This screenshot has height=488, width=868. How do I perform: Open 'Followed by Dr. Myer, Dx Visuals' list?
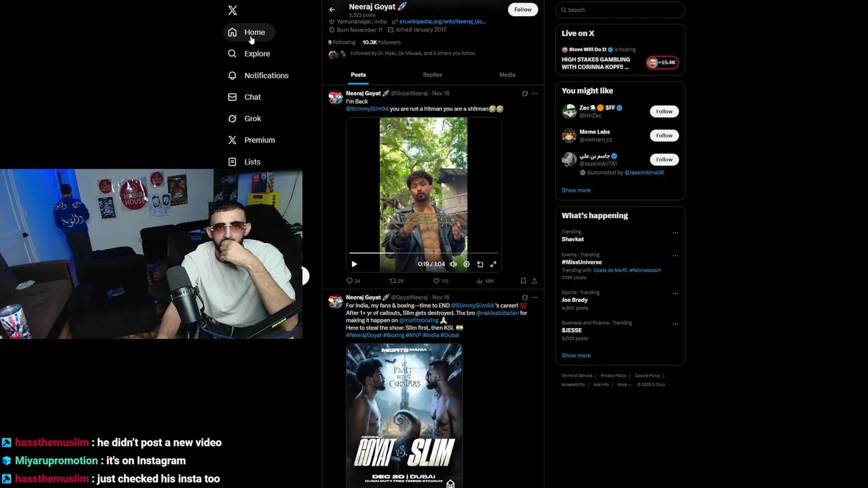pos(412,54)
